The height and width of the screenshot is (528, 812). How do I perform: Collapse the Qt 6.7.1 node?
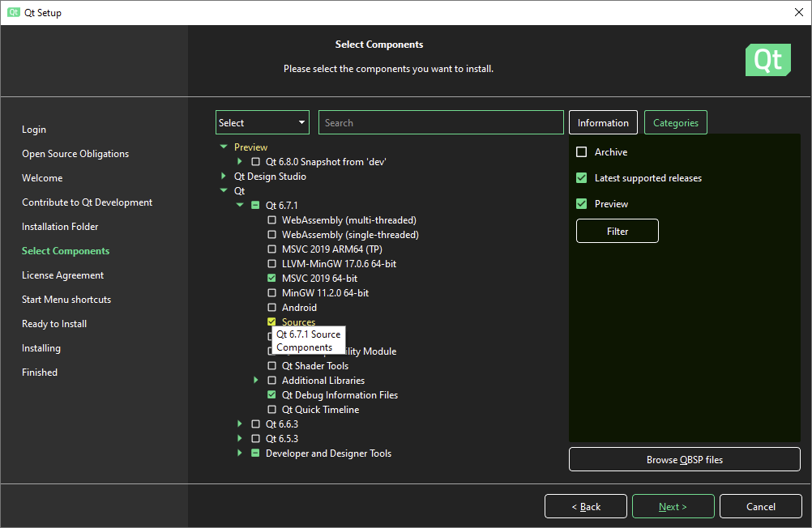pyautogui.click(x=240, y=206)
